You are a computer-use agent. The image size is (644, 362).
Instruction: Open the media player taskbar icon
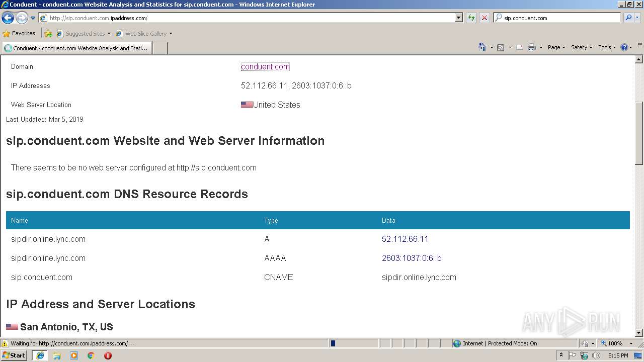click(x=74, y=355)
